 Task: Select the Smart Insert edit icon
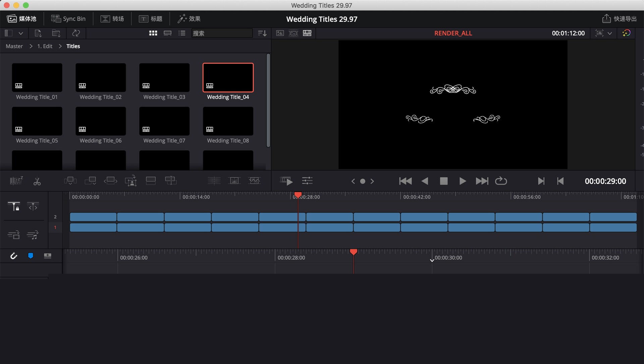point(70,181)
